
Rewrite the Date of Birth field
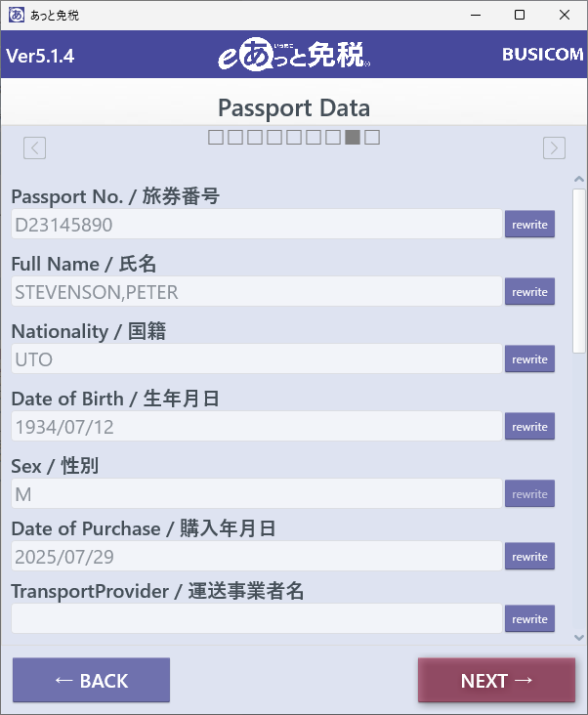[x=529, y=426]
